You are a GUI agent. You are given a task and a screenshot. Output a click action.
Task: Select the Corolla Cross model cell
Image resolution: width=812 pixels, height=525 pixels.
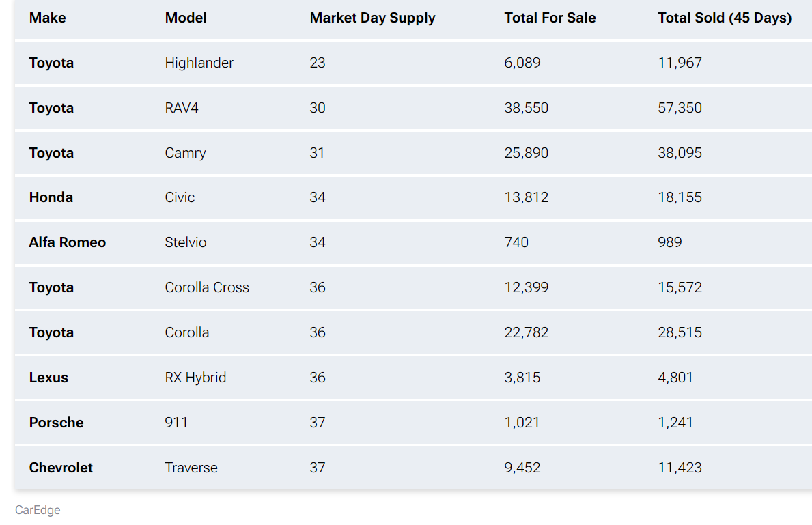(x=207, y=287)
